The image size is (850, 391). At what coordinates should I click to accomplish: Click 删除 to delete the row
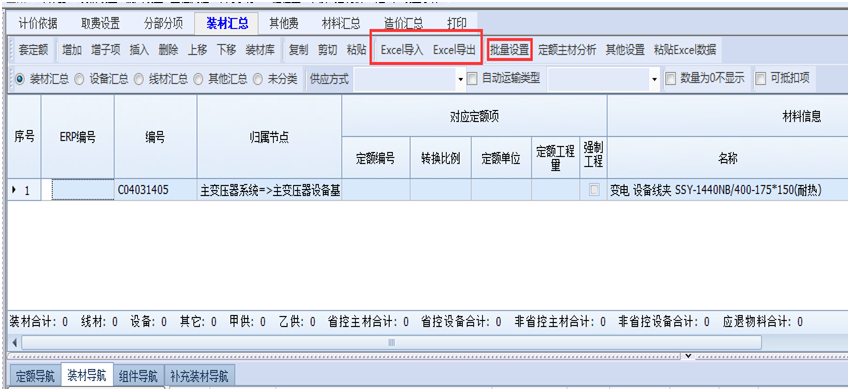(x=169, y=50)
